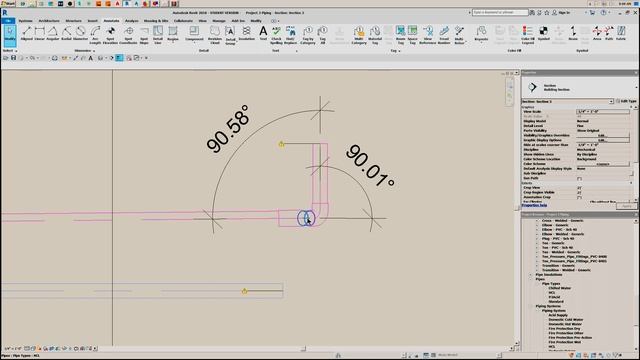Collapse the Piping Systems tree node
This screenshot has height=360, width=640.
coord(531,306)
